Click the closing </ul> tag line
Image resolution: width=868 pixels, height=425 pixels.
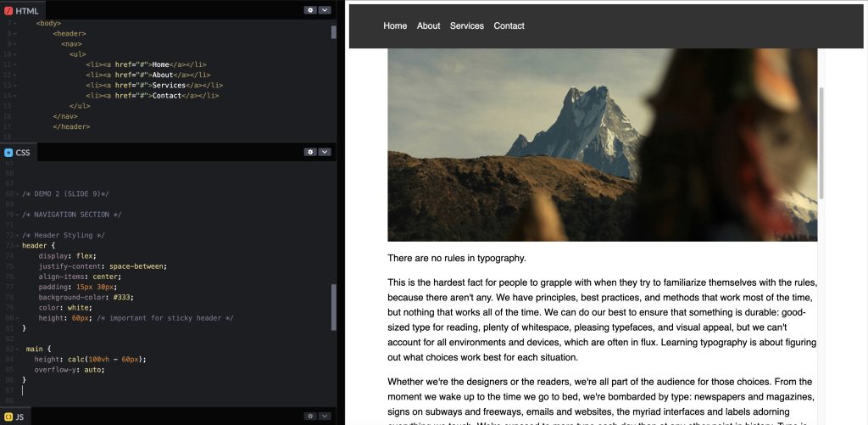pos(80,106)
